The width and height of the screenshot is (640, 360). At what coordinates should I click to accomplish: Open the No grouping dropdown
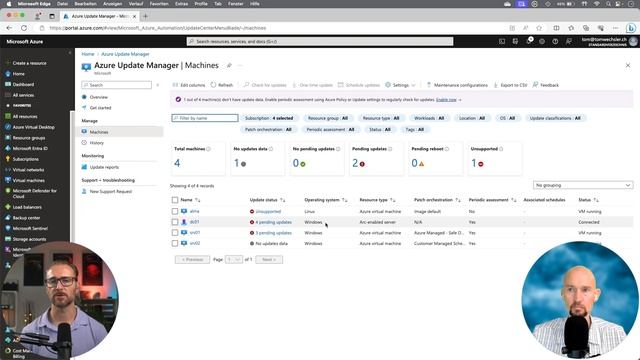coord(583,185)
